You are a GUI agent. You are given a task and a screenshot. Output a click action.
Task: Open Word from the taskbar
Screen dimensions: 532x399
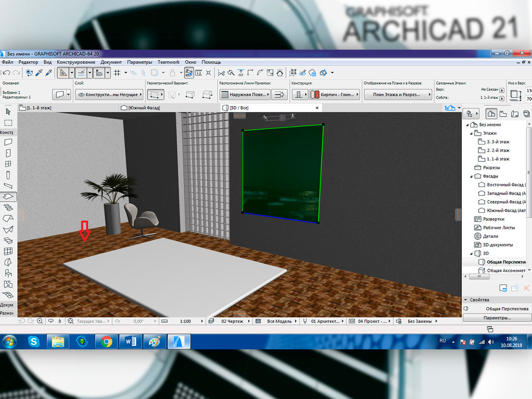[x=131, y=341]
